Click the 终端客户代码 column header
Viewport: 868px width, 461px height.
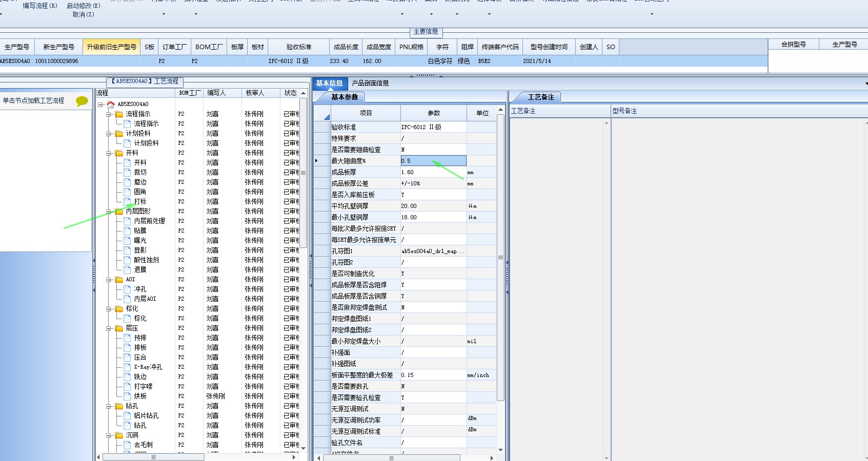coord(500,47)
